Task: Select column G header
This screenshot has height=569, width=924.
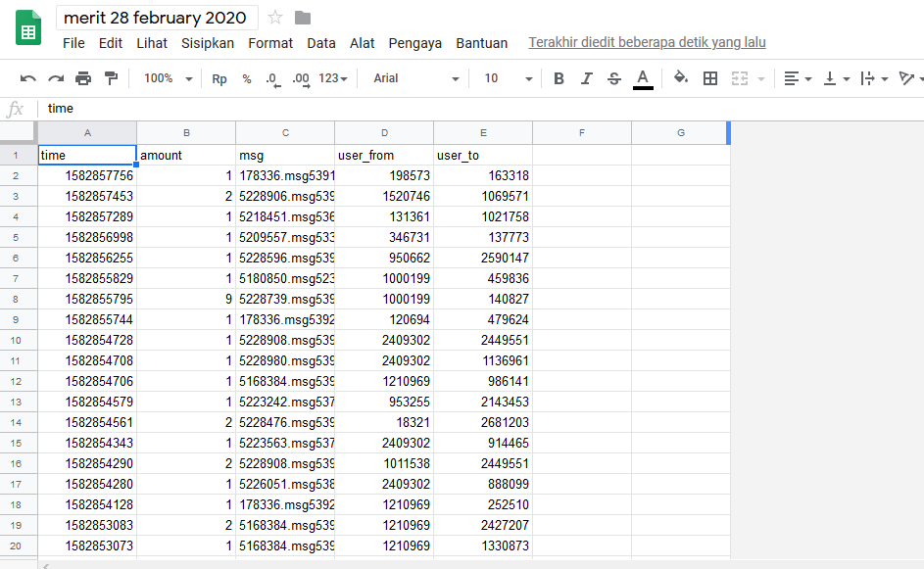Action: coord(681,132)
